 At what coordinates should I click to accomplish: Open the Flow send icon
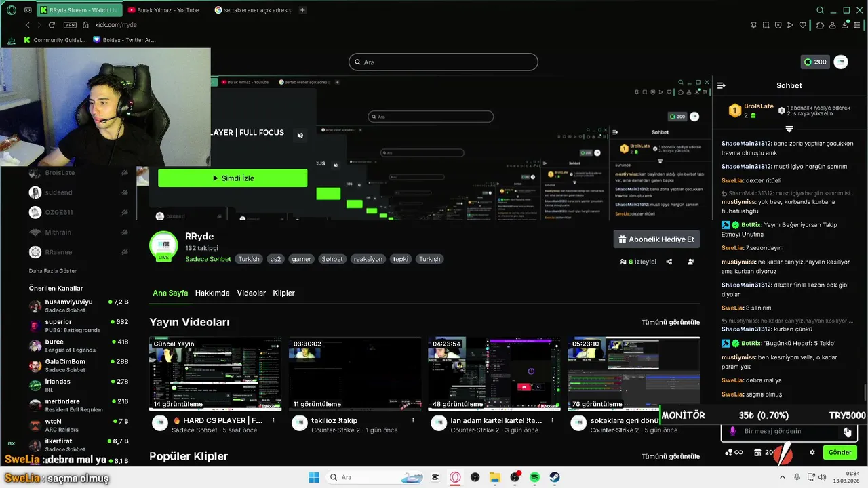791,25
